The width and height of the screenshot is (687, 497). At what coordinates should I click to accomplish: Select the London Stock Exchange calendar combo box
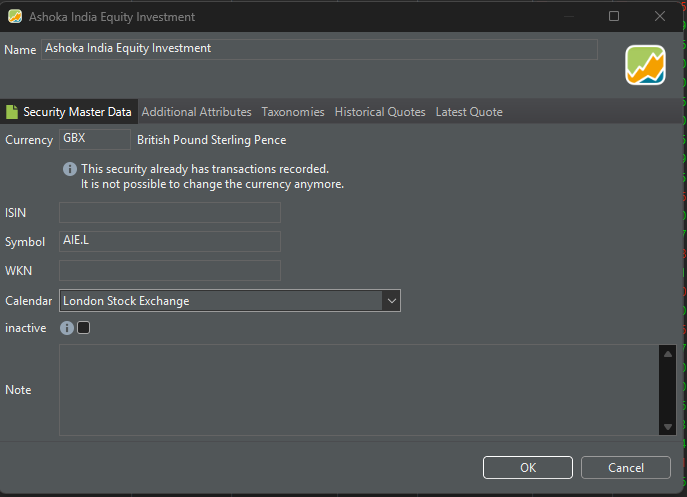pos(230,301)
